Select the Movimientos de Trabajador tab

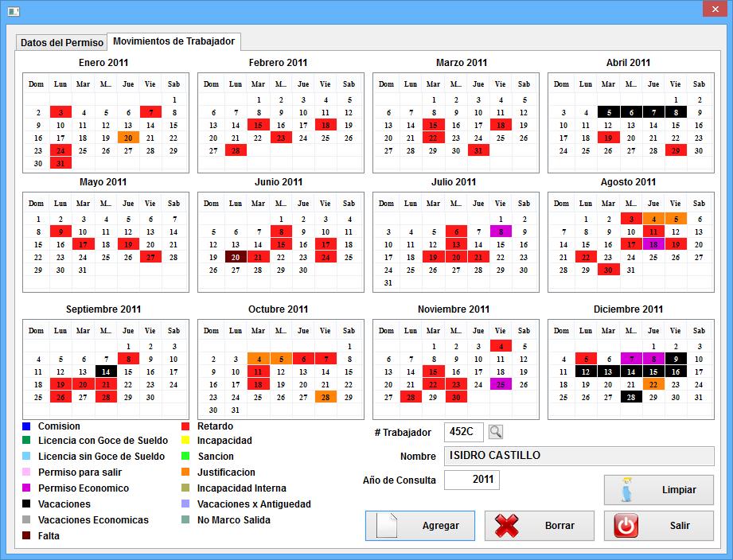pos(176,41)
